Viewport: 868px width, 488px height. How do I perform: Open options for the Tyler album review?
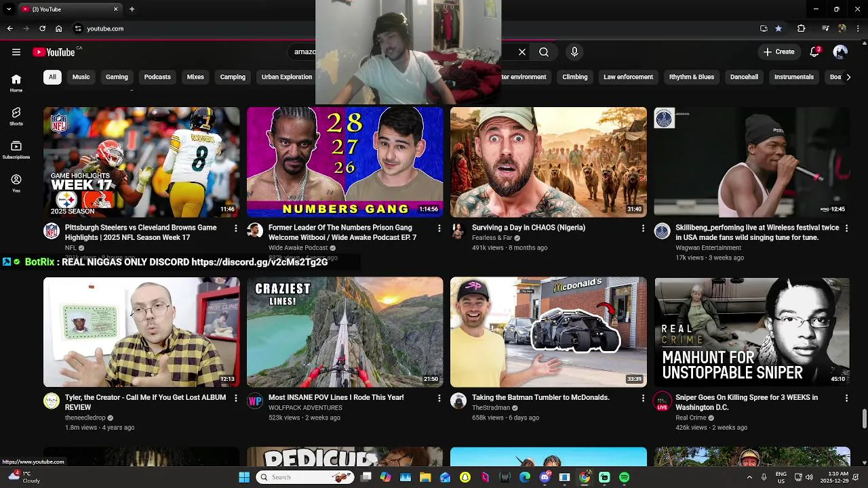click(x=236, y=399)
